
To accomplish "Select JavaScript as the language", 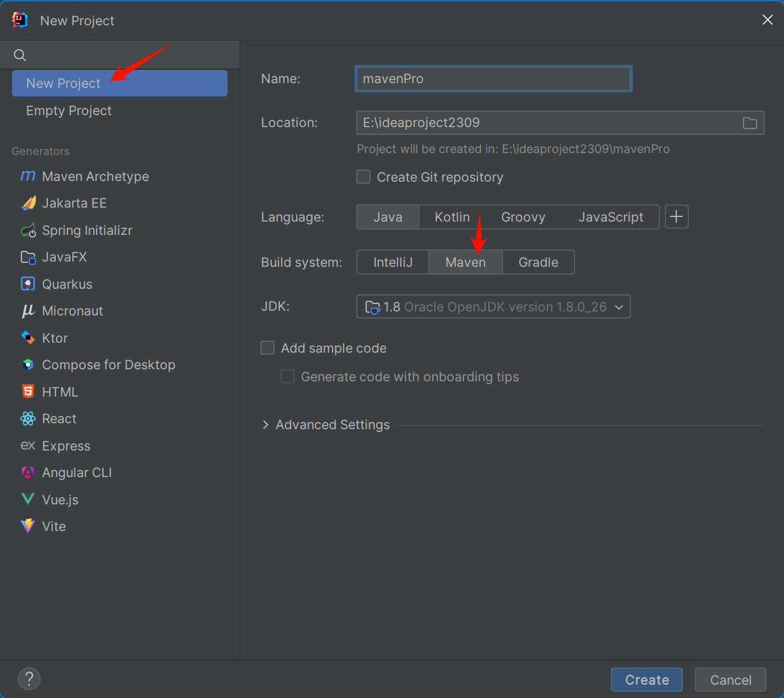I will pyautogui.click(x=610, y=217).
